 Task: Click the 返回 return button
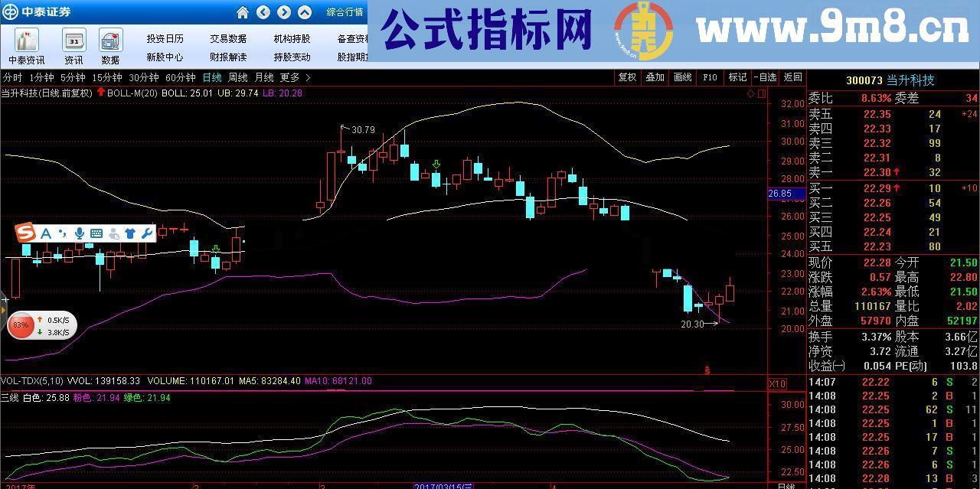792,77
